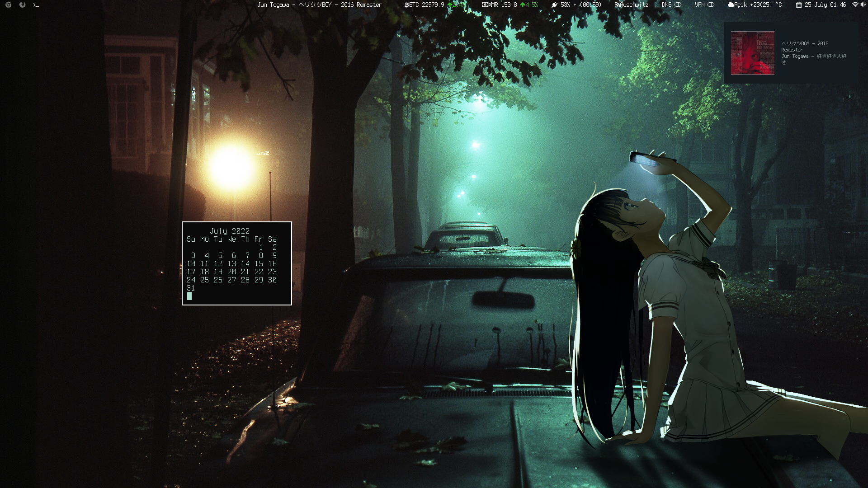The width and height of the screenshot is (868, 488).
Task: Toggle the VPN switch
Action: click(x=711, y=5)
